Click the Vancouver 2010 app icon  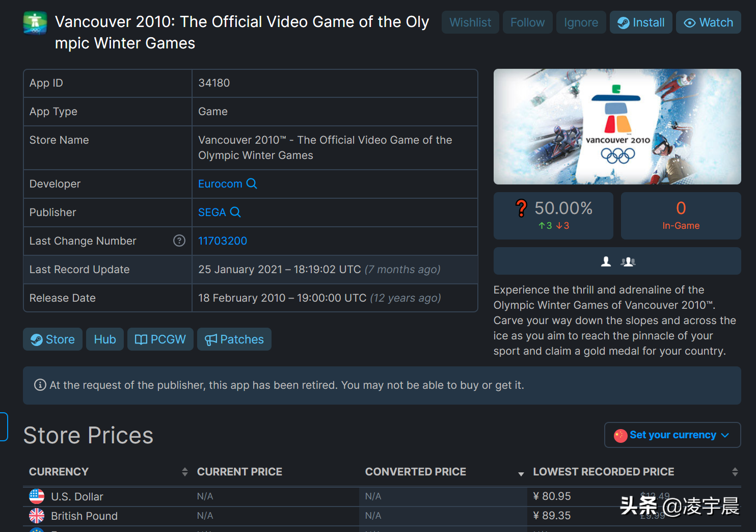(35, 23)
